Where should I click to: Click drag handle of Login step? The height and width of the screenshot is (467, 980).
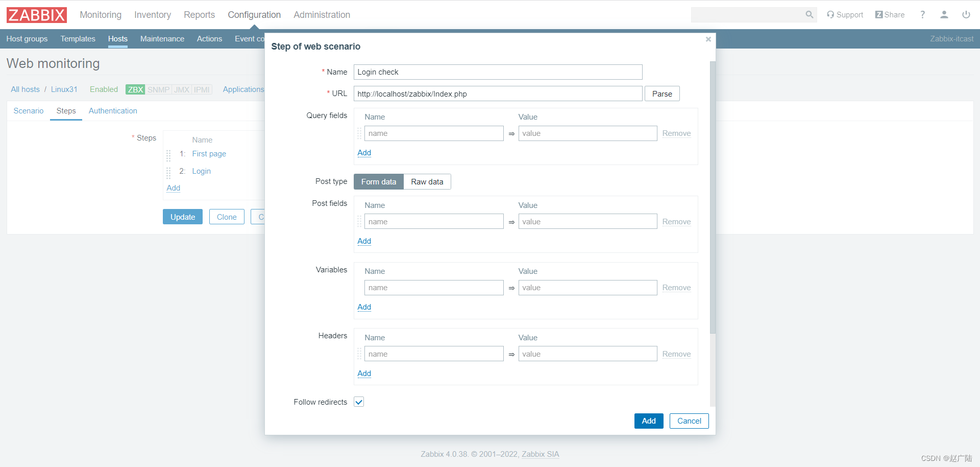coord(168,172)
